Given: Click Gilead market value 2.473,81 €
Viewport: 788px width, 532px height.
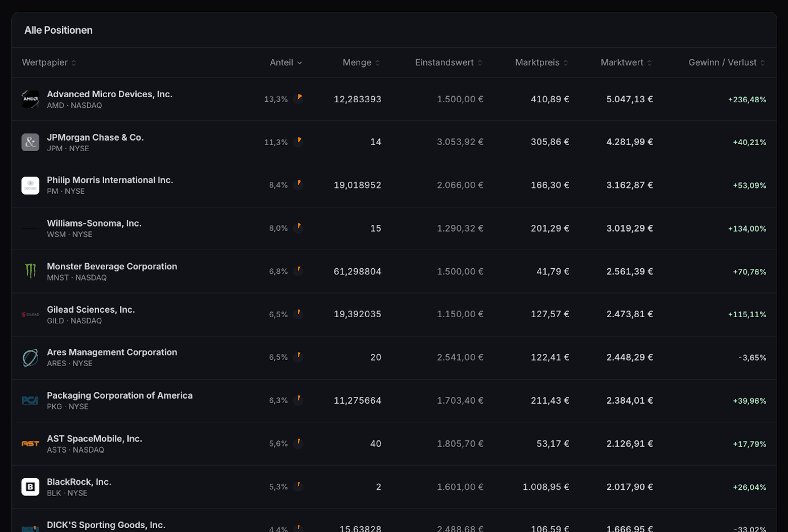Looking at the screenshot, I should pos(629,314).
